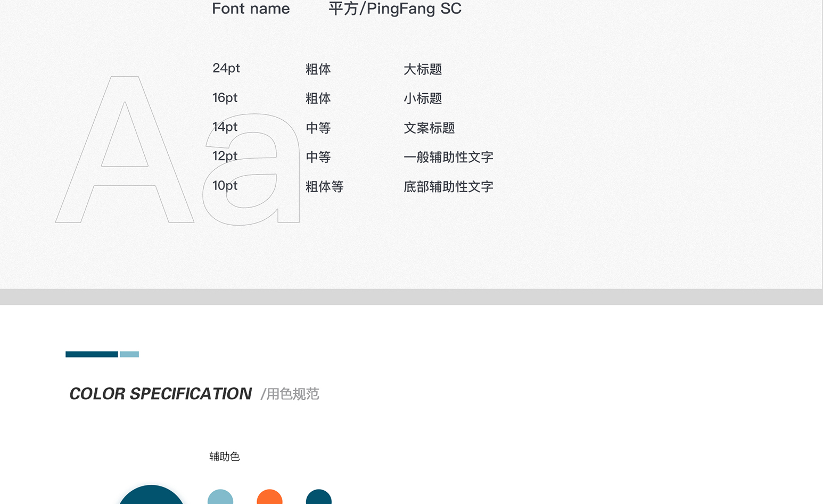The image size is (823, 504).
Task: Click the '12pt' size text
Action: coord(225,156)
